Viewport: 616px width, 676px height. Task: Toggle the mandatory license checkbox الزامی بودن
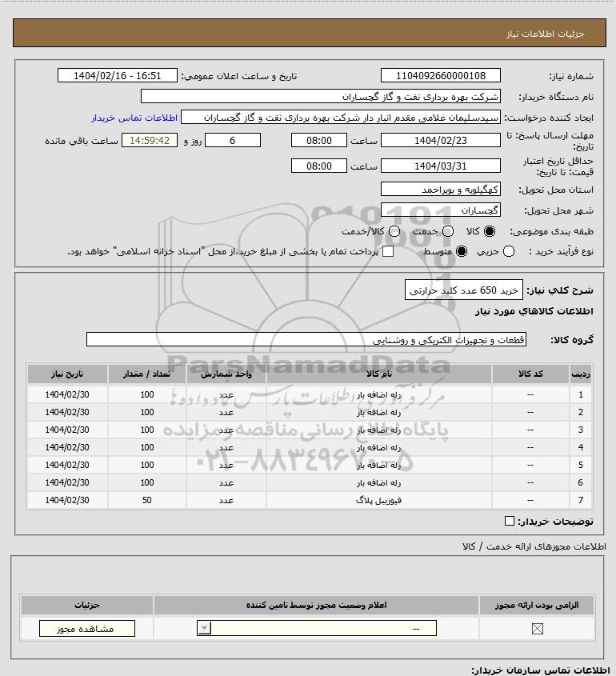[537, 629]
